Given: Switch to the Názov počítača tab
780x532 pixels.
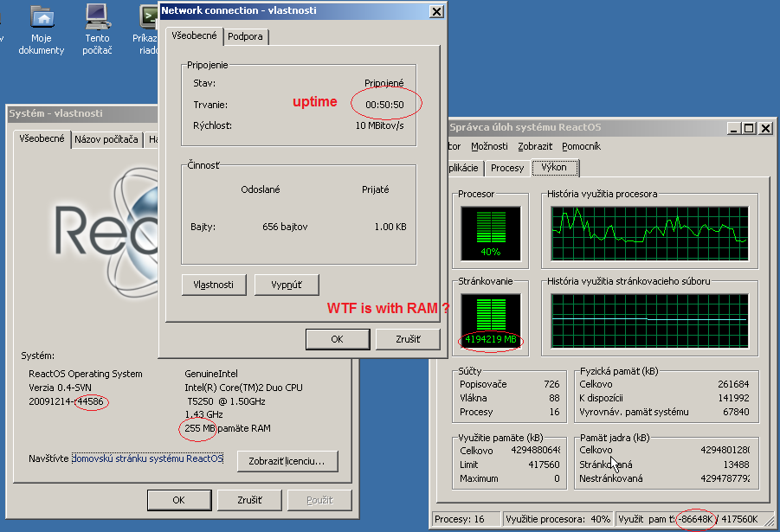Looking at the screenshot, I should 106,140.
